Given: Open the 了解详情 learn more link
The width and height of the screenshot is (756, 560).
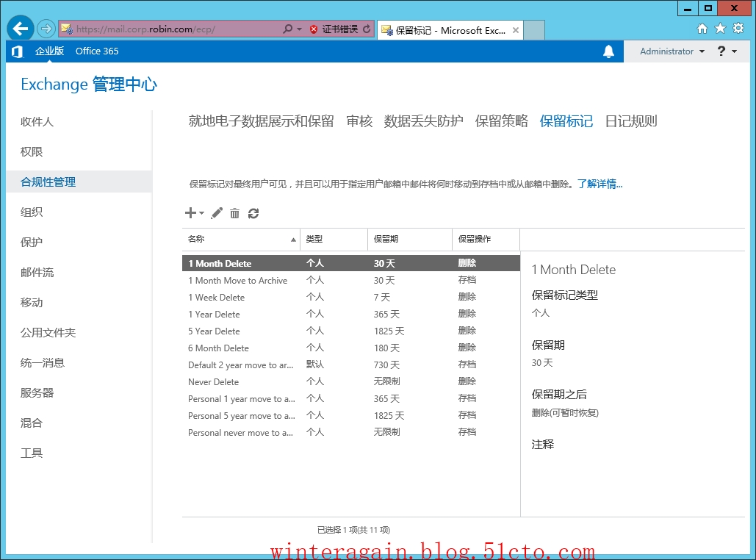Looking at the screenshot, I should [x=600, y=184].
